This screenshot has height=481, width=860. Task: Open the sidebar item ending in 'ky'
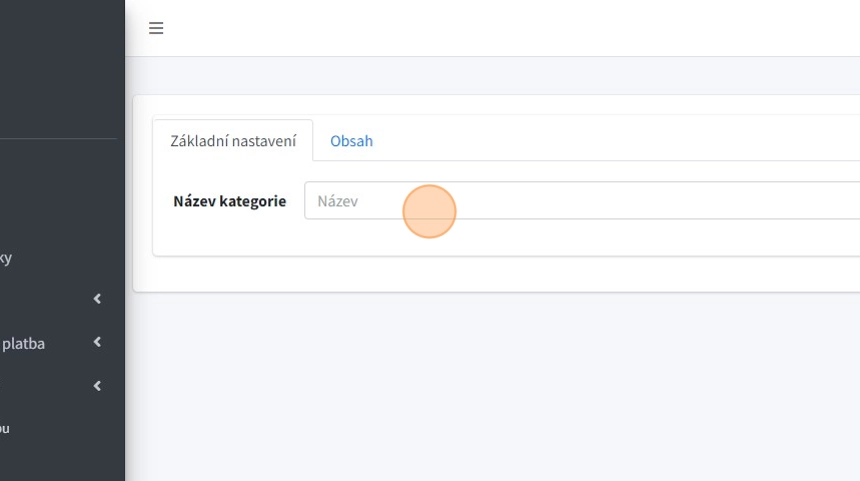pyautogui.click(x=6, y=258)
